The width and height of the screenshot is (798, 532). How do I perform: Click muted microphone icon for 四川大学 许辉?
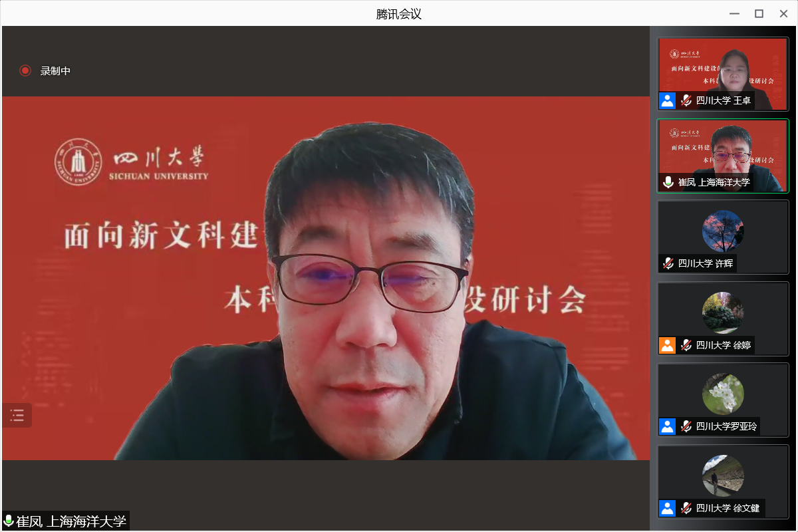pos(668,263)
